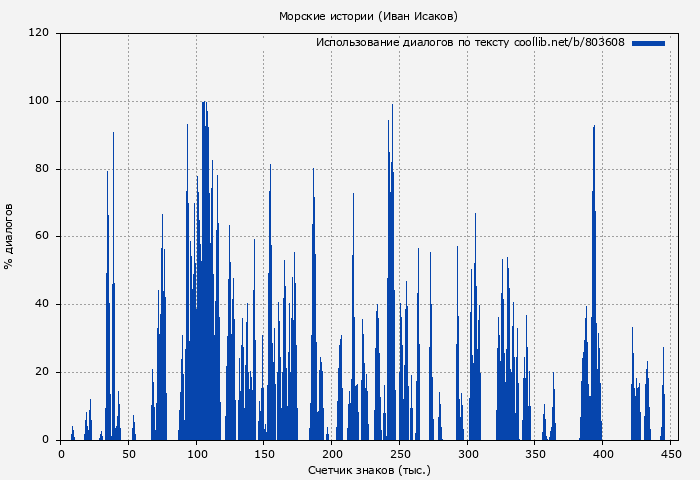Viewport: 700px width, 480px height.
Task: Click the chart title "Морские истории (Иван Исаков)"
Action: [368, 16]
